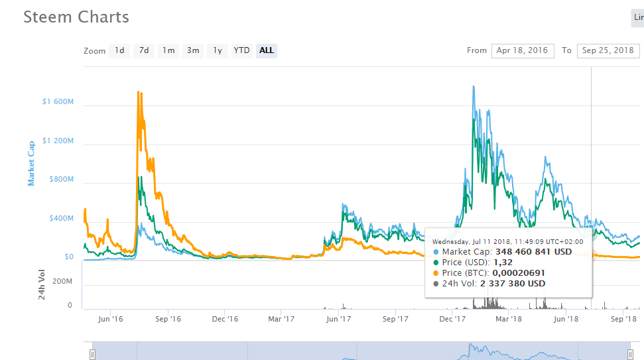Grab the right navigator range handle
Screen dimensions: 644x360
pyautogui.click(x=630, y=355)
